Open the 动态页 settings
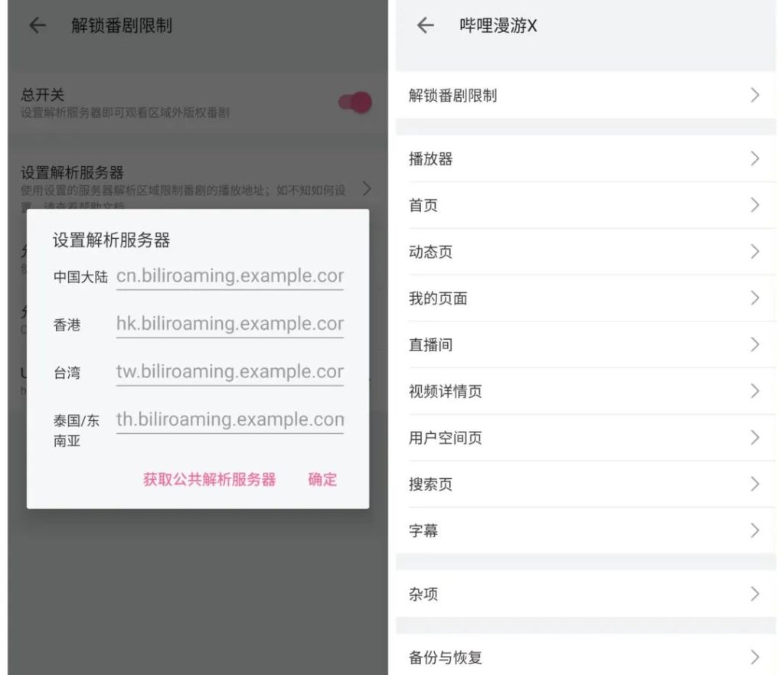784x675 pixels. 586,252
